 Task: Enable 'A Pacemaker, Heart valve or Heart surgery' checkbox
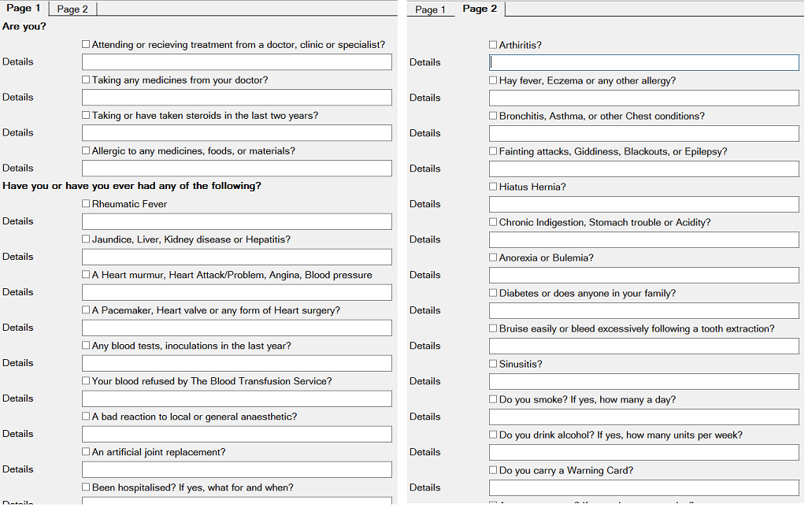coord(86,309)
